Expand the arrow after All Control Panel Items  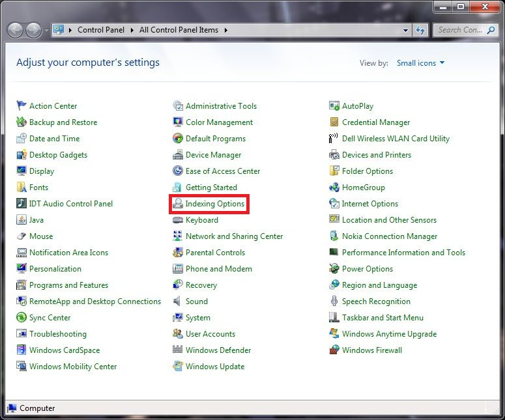(225, 30)
